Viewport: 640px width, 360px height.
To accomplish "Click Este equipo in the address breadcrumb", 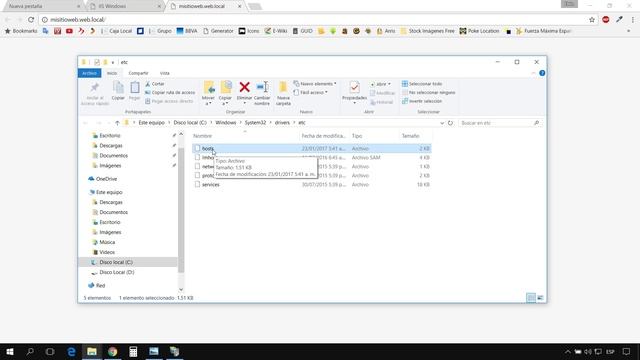I will tap(151, 123).
